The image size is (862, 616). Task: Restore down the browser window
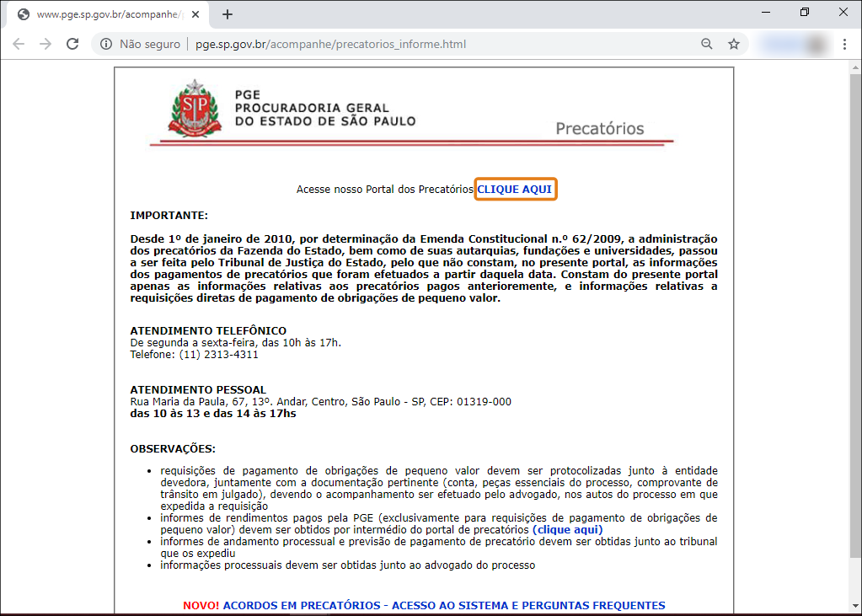tap(805, 12)
